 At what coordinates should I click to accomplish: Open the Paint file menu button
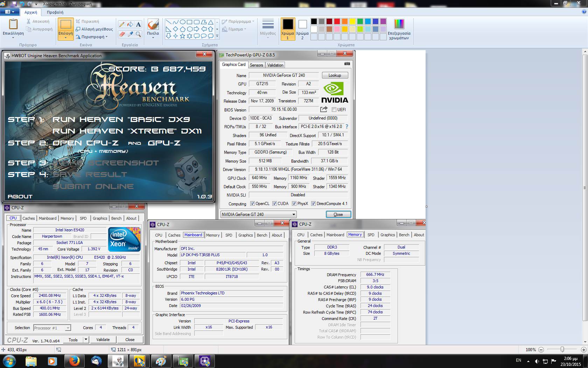[x=9, y=12]
